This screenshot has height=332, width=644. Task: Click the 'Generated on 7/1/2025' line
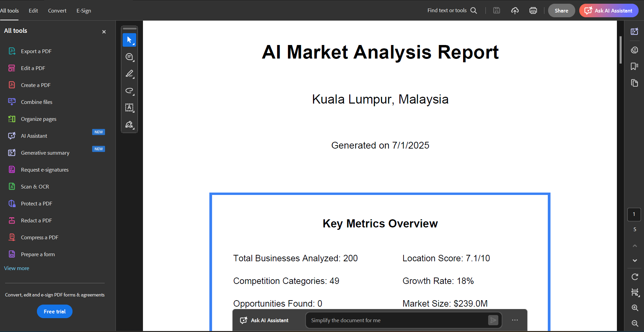coord(380,145)
